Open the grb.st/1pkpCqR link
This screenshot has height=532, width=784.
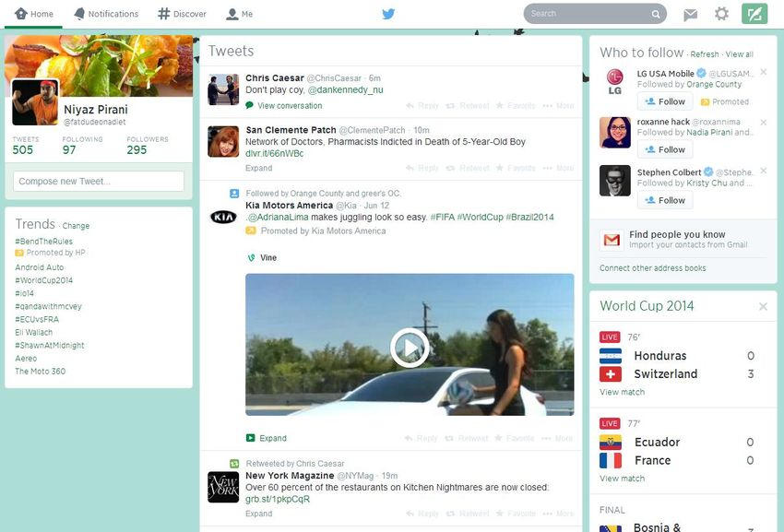pyautogui.click(x=278, y=499)
